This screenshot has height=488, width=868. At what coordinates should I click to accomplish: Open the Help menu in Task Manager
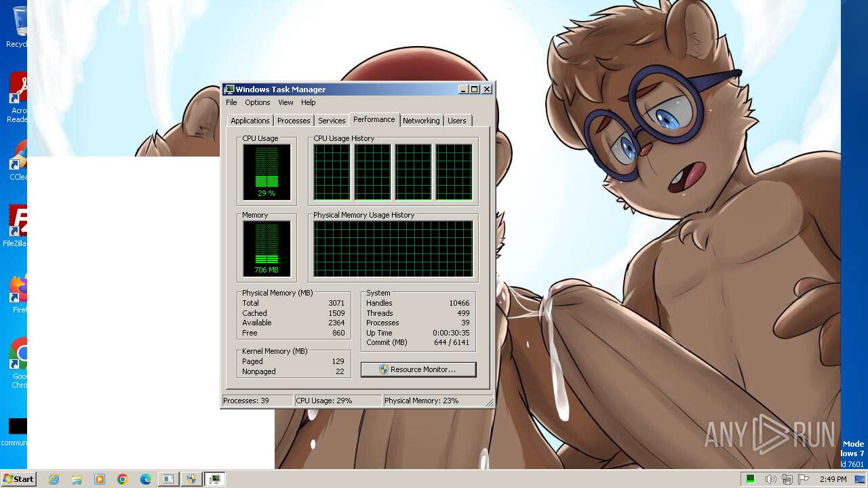coord(309,102)
